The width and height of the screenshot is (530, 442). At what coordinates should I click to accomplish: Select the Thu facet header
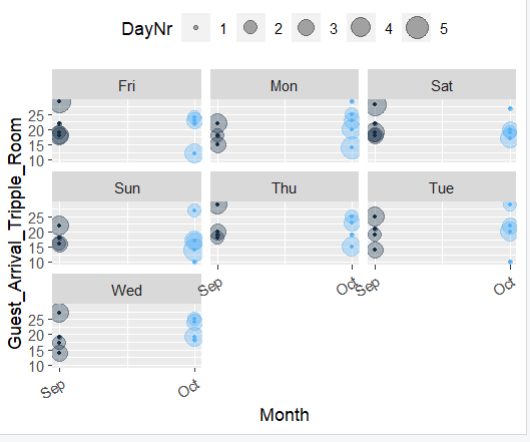click(284, 187)
